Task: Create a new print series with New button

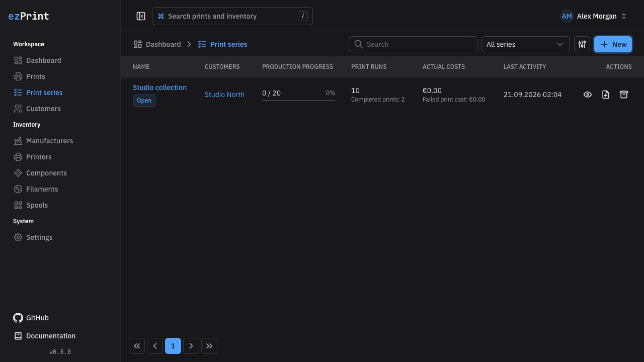Action: point(613,44)
